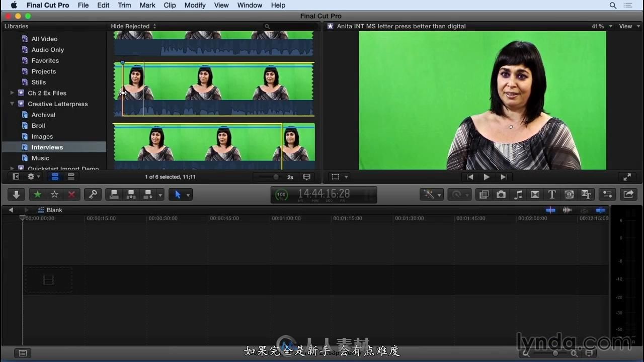Screen dimensions: 644x362
Task: Open the Photos browser camera icon
Action: [x=501, y=195]
